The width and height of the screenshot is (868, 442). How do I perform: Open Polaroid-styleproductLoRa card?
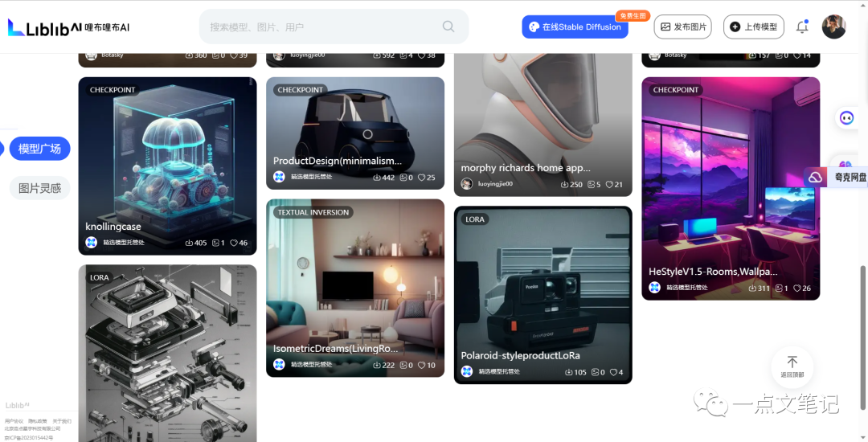point(543,295)
